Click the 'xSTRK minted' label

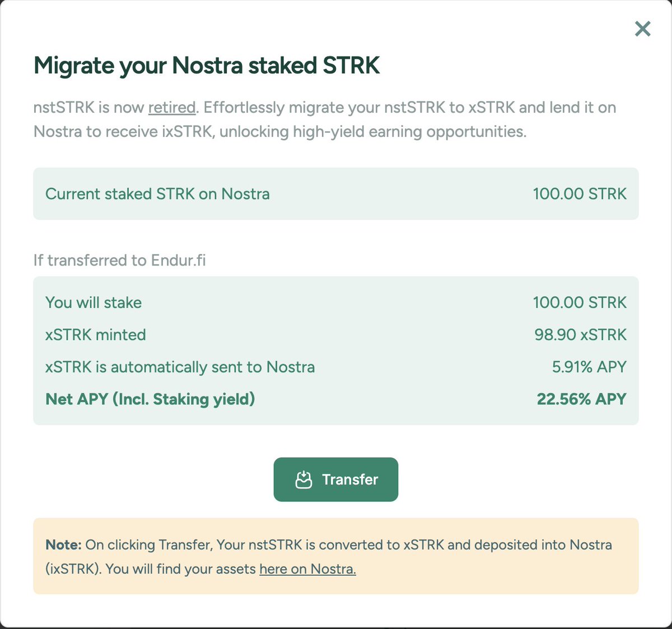(96, 335)
